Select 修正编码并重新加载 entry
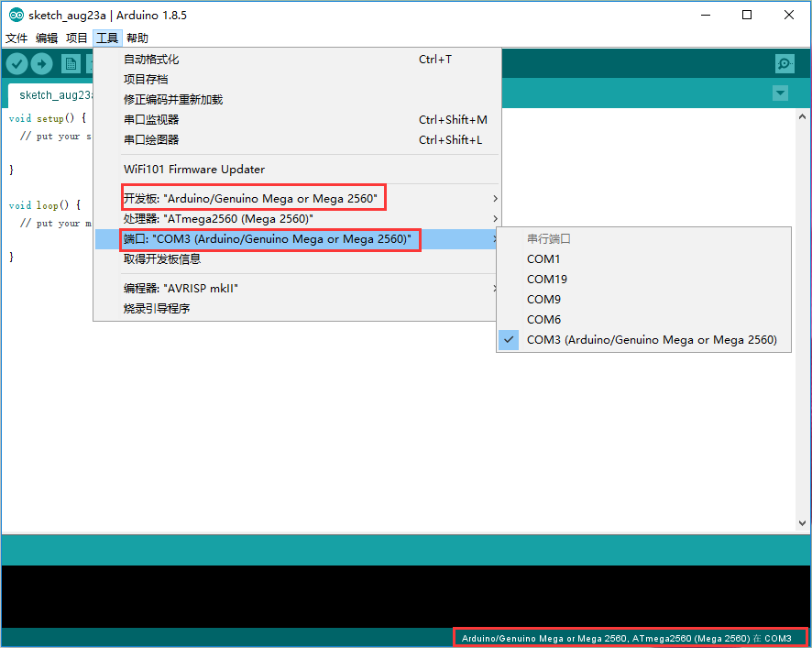 297,100
